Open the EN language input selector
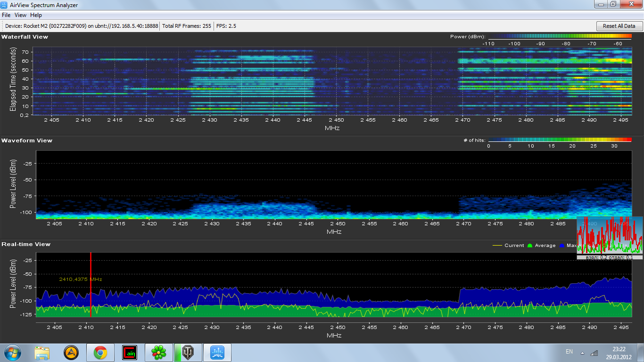 [x=569, y=352]
